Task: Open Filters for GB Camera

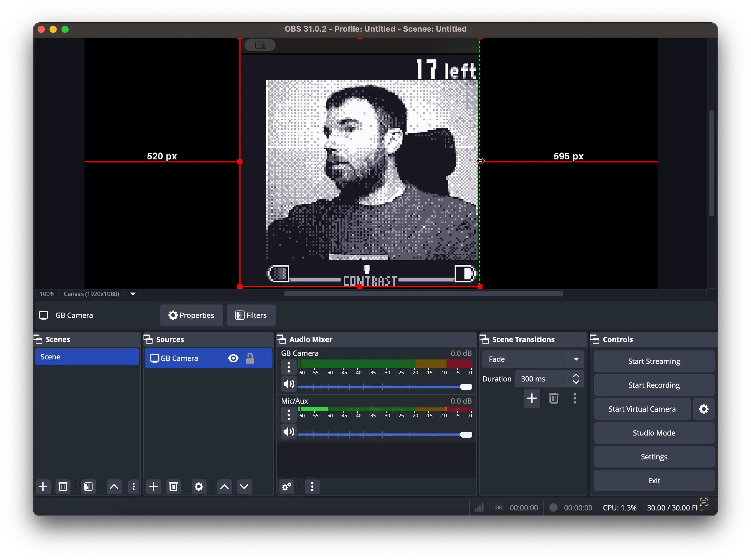Action: tap(251, 315)
